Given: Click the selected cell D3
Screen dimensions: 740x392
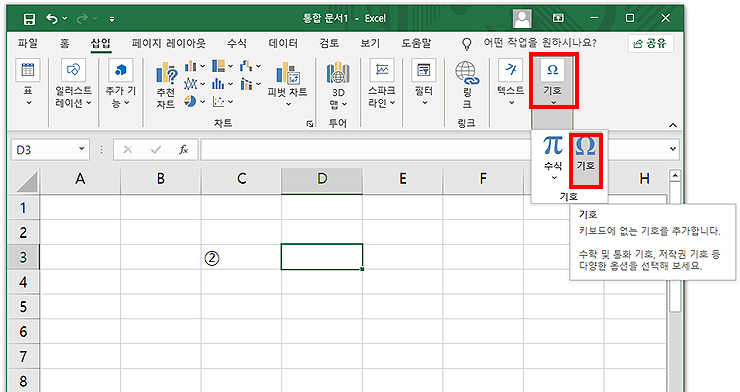Looking at the screenshot, I should click(x=322, y=257).
